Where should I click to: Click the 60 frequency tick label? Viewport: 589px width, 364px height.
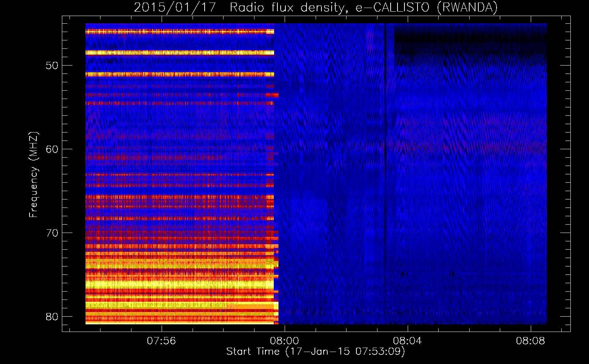pyautogui.click(x=52, y=149)
